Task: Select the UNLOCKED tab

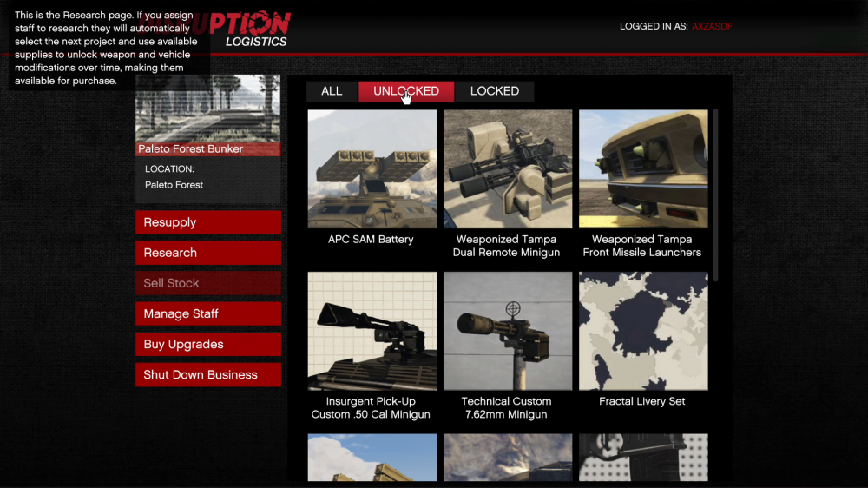Action: pos(405,91)
